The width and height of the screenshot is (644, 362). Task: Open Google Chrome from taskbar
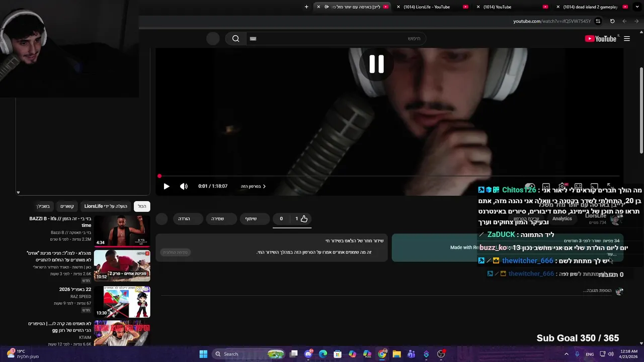tap(382, 354)
